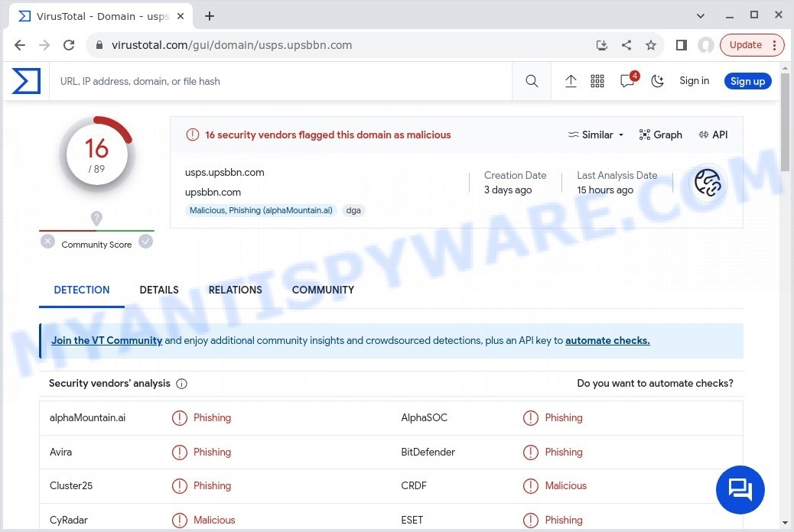Image resolution: width=794 pixels, height=532 pixels.
Task: Click the CRDF Malicious alert icon
Action: coord(530,486)
